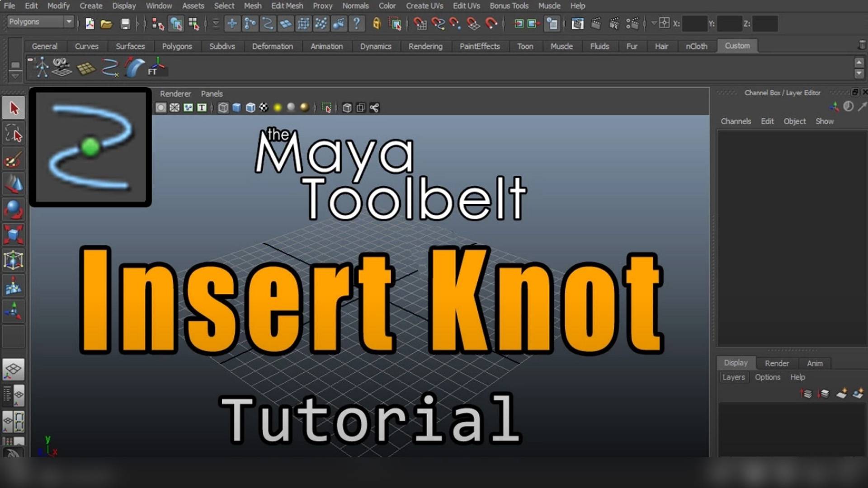Toggle the miscellaneous question-mark mask
Viewport: 868px width, 488px height.
357,23
